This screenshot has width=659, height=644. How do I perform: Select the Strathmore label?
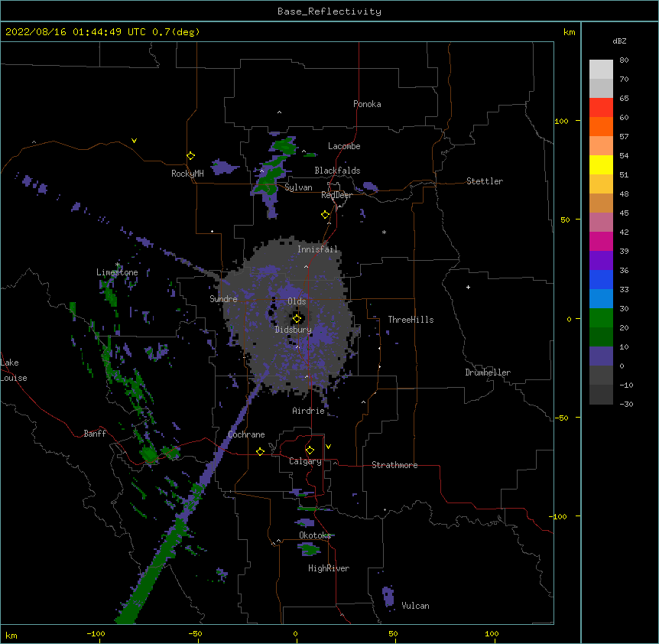point(394,465)
